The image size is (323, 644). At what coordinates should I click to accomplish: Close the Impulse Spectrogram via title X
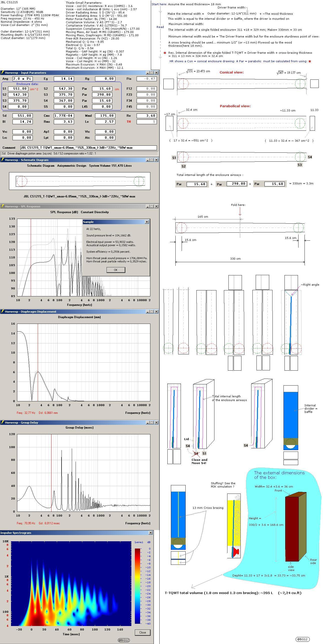tap(150, 533)
